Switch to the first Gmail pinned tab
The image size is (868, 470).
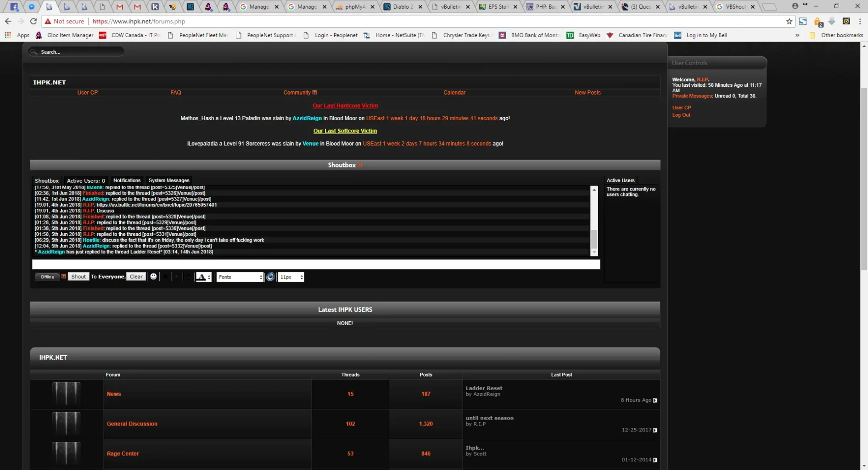[x=120, y=7]
